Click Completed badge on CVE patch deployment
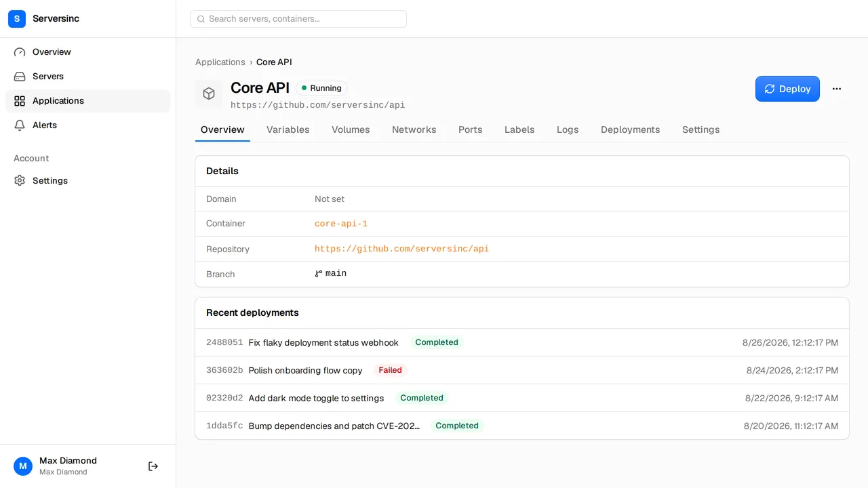Image resolution: width=868 pixels, height=488 pixels. [x=457, y=426]
